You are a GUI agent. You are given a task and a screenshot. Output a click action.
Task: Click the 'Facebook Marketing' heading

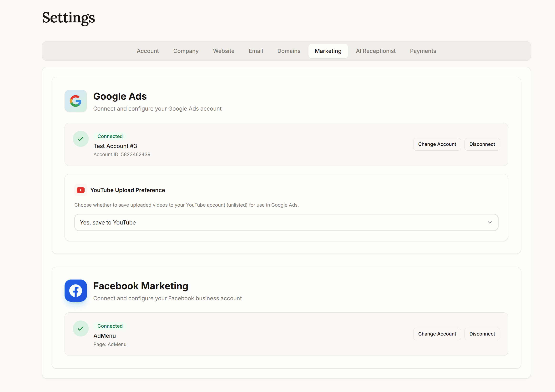(x=141, y=286)
